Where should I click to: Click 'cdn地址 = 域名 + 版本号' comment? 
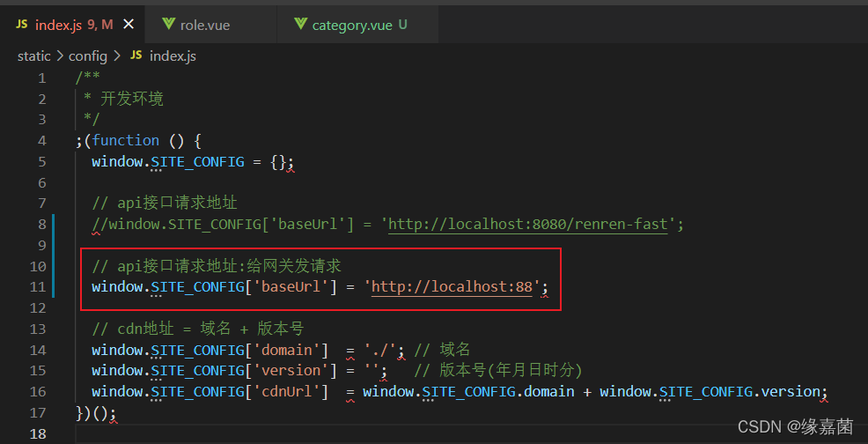(x=198, y=329)
